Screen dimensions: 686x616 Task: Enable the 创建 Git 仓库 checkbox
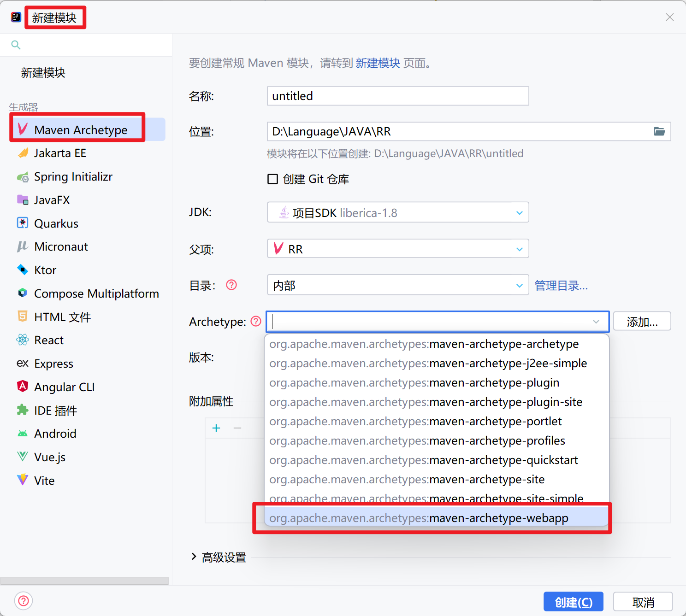click(x=273, y=179)
